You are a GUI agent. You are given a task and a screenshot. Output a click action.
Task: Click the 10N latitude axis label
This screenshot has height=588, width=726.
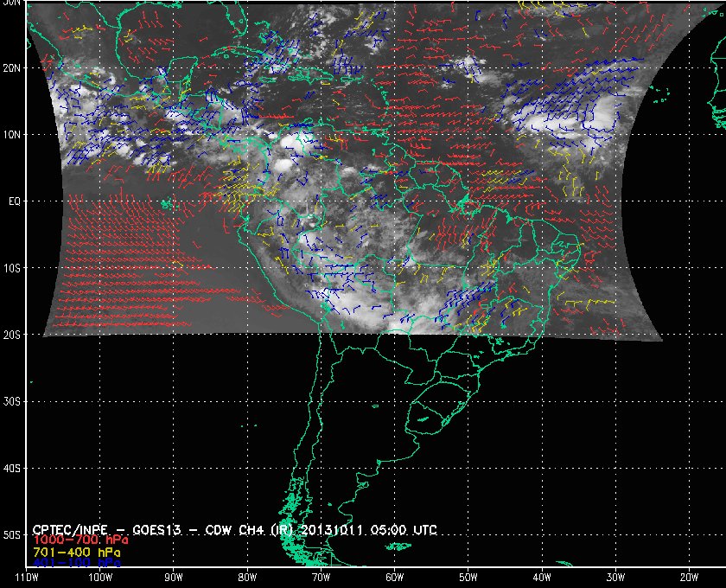[x=12, y=134]
